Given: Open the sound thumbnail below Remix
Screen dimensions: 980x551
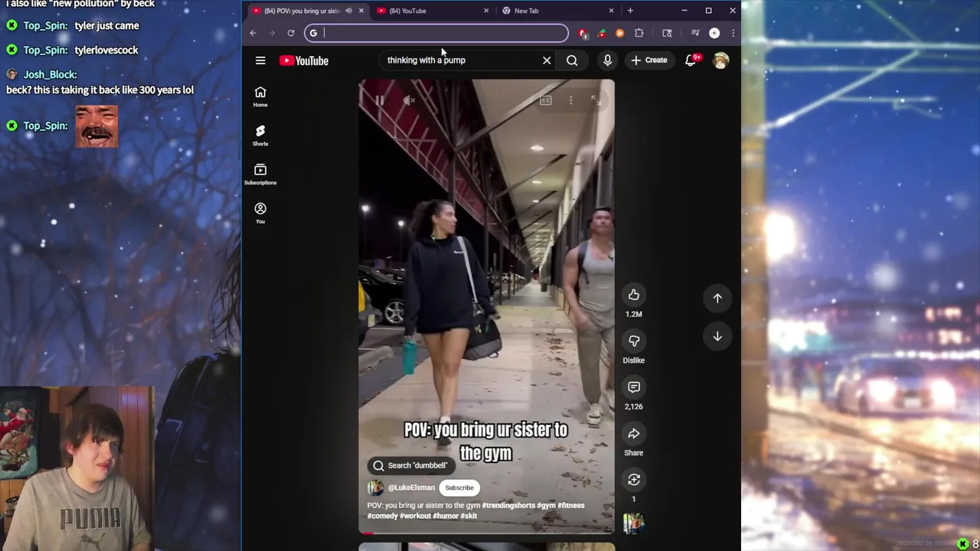Looking at the screenshot, I should (634, 523).
